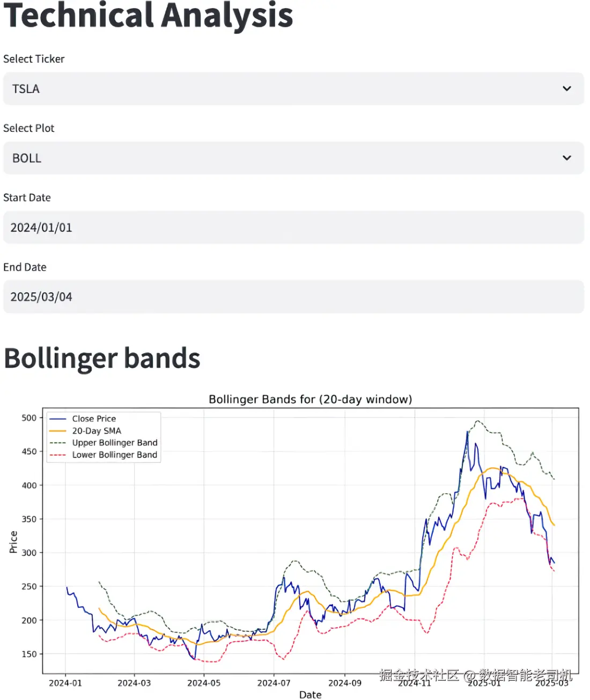Click the "Technical Analysis" page heading
This screenshot has height=700, width=590.
coord(149,15)
